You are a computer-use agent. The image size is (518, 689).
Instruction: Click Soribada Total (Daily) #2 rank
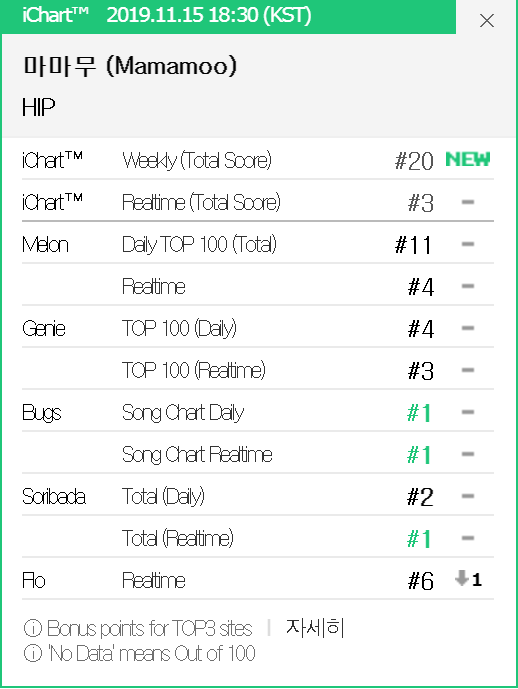(x=420, y=497)
